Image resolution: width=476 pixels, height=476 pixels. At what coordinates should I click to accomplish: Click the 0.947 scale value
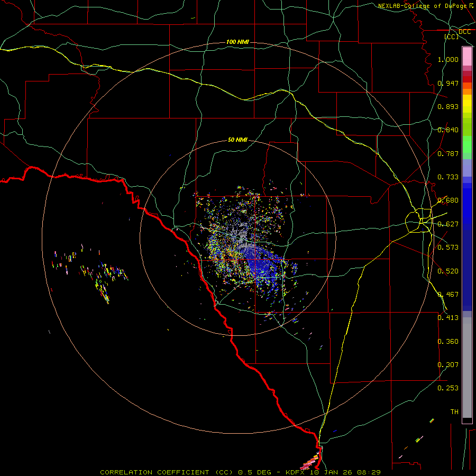[448, 83]
